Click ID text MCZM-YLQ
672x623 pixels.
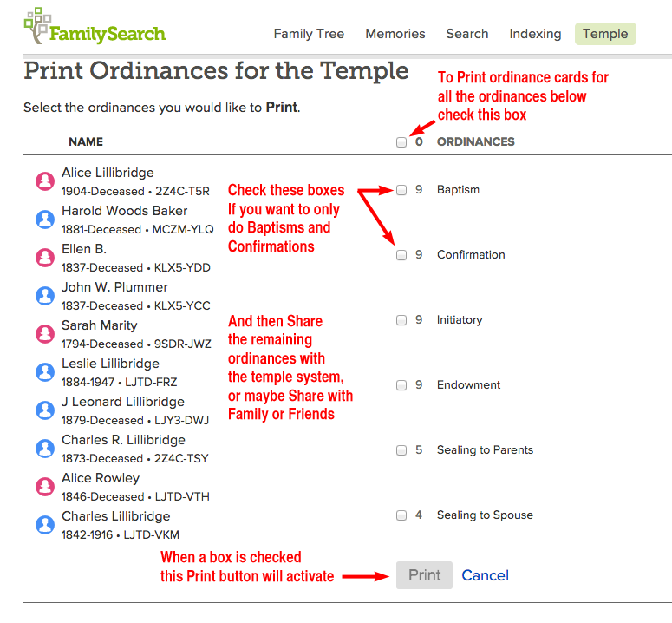183,229
